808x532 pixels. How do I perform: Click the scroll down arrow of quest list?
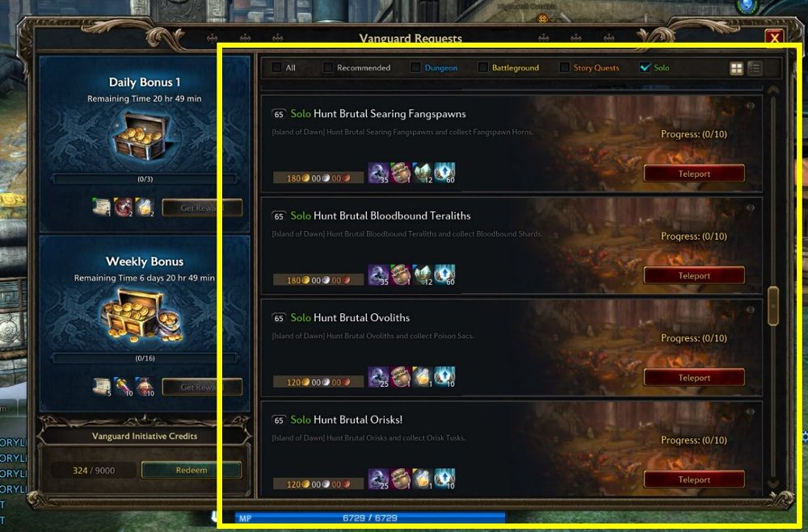coord(773,484)
